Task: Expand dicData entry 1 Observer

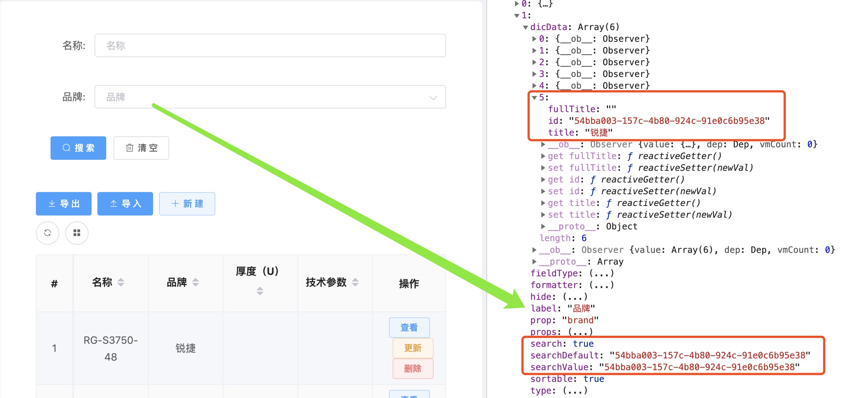Action: pyautogui.click(x=534, y=51)
